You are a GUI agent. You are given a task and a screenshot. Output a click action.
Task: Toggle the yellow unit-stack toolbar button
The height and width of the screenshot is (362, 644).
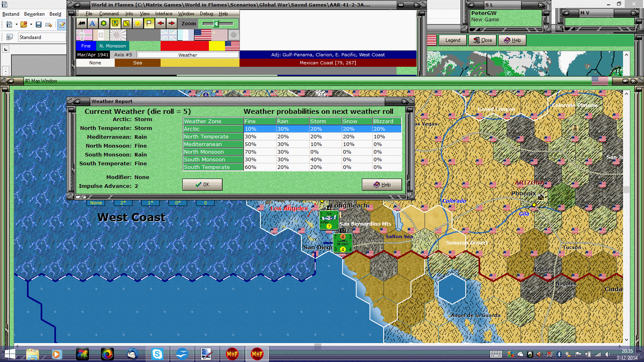coord(115,23)
